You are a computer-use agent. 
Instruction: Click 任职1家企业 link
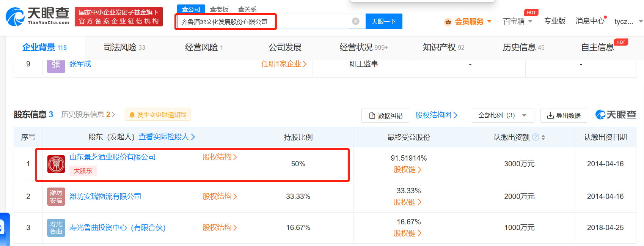284,64
